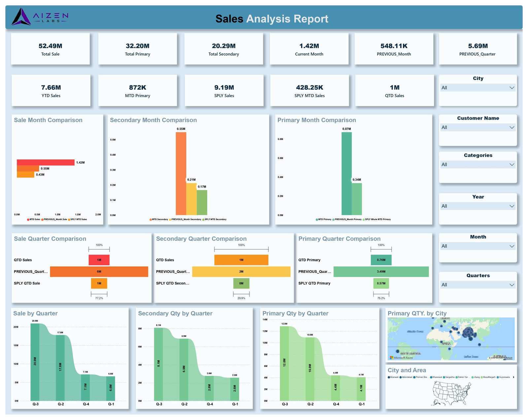Image resolution: width=528 pixels, height=420 pixels.
Task: Select the Q-3 column in Sale by Quarter
Action: pos(35,362)
